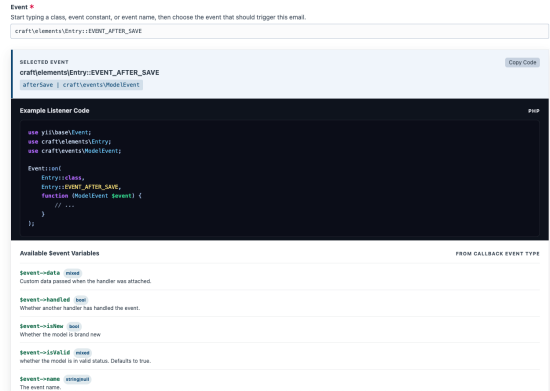Screen dimensions: 550x391
Task: Click the mixed badge beside $event->isValid
Action: pyautogui.click(x=82, y=353)
